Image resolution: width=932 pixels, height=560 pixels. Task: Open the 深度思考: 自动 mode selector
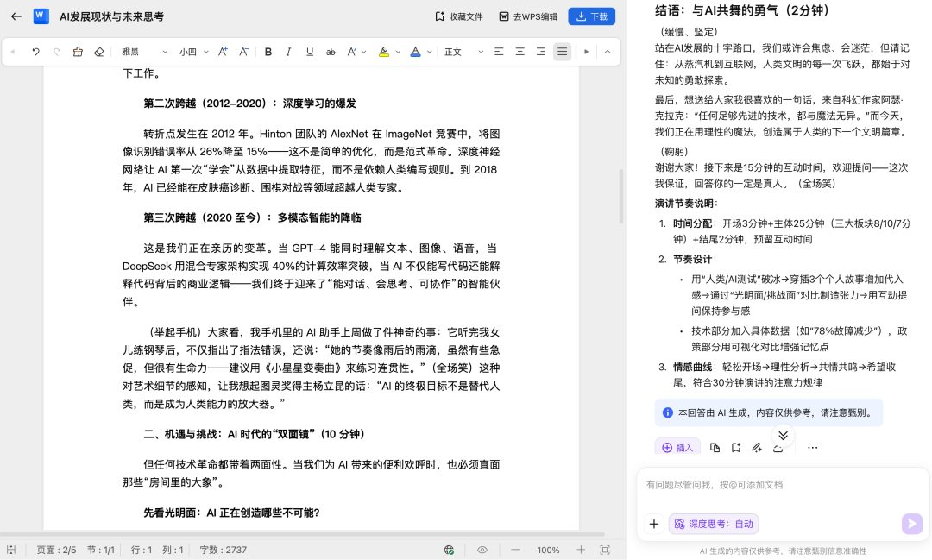(x=714, y=524)
